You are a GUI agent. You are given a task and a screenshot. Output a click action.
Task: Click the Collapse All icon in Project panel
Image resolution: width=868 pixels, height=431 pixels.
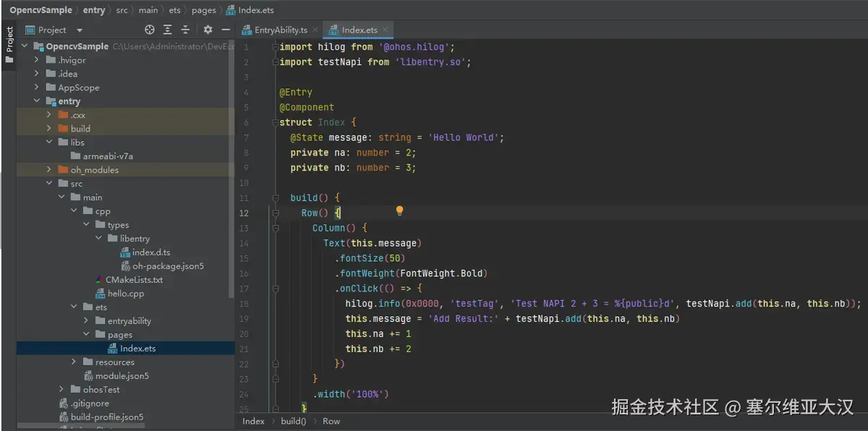[x=185, y=30]
